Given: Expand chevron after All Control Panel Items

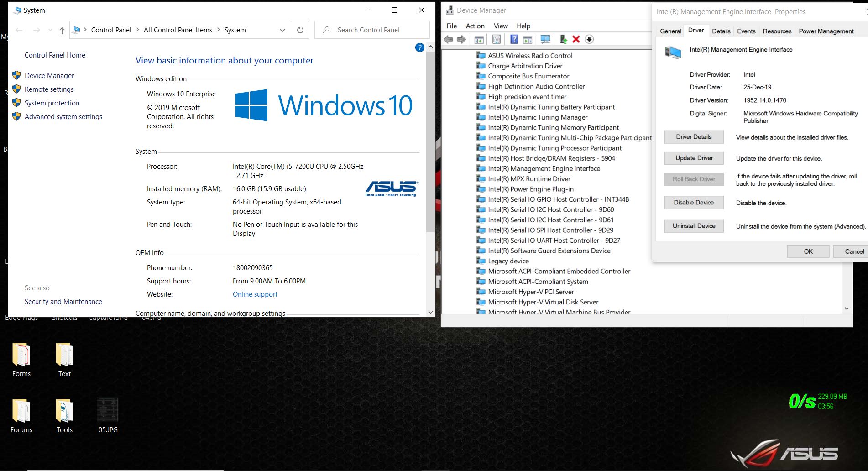Looking at the screenshot, I should pyautogui.click(x=218, y=30).
